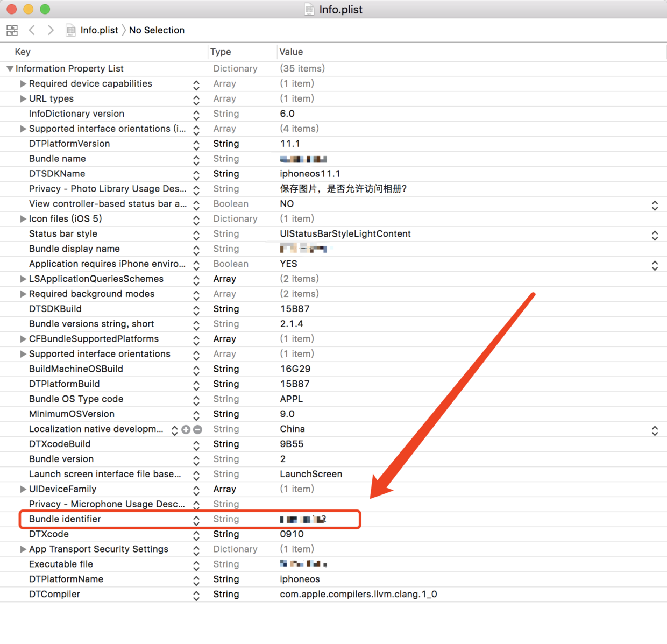Sort by the Key column header
The width and height of the screenshot is (667, 644).
[x=23, y=52]
